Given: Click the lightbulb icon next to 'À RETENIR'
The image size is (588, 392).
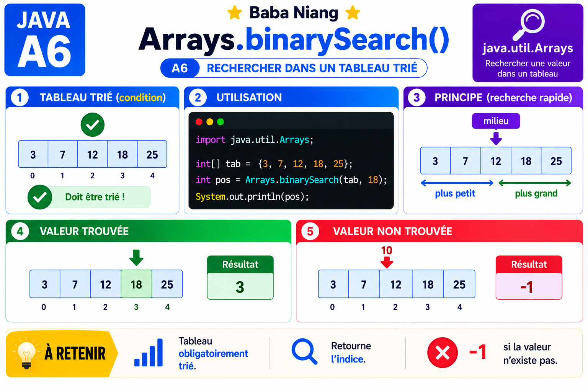Looking at the screenshot, I should [x=26, y=353].
